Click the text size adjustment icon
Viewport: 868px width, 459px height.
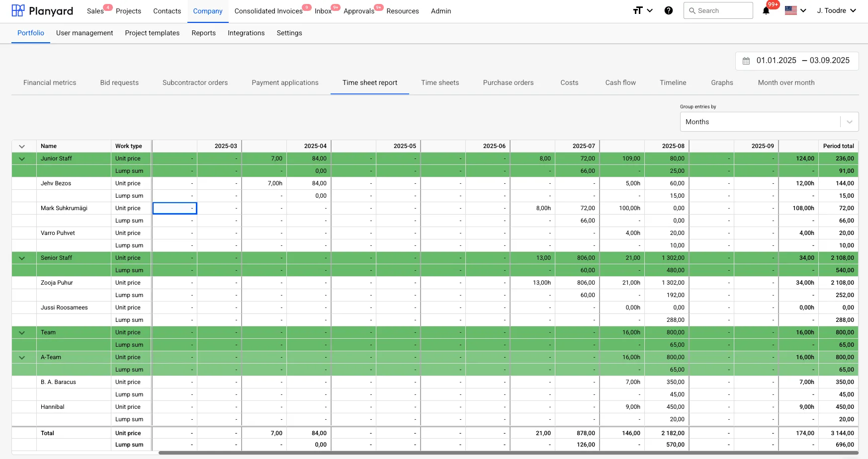pos(637,10)
